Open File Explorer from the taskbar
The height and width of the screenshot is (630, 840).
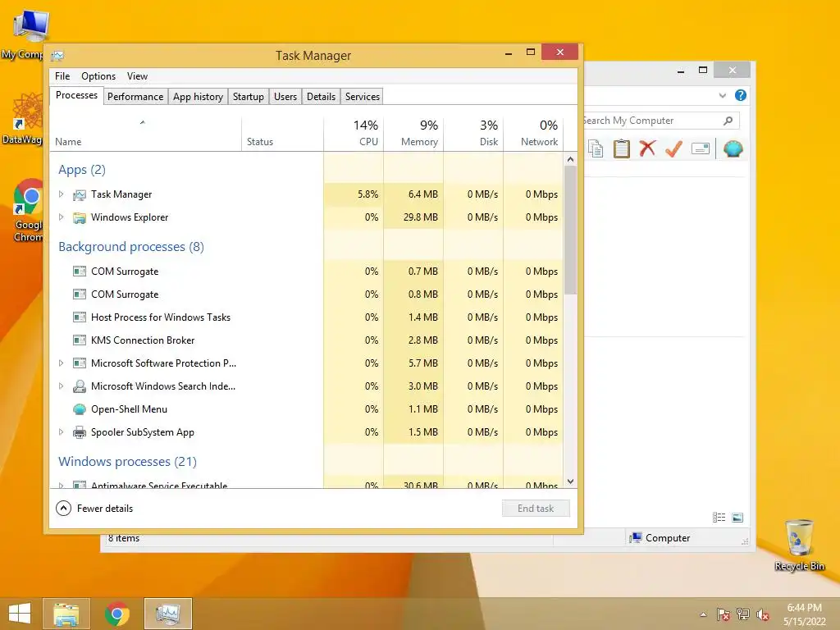pyautogui.click(x=66, y=614)
